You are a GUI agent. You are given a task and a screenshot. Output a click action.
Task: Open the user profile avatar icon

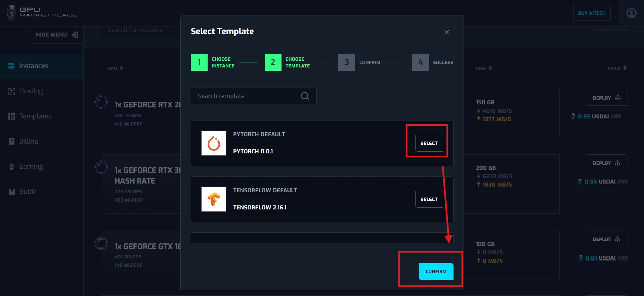[x=631, y=13]
